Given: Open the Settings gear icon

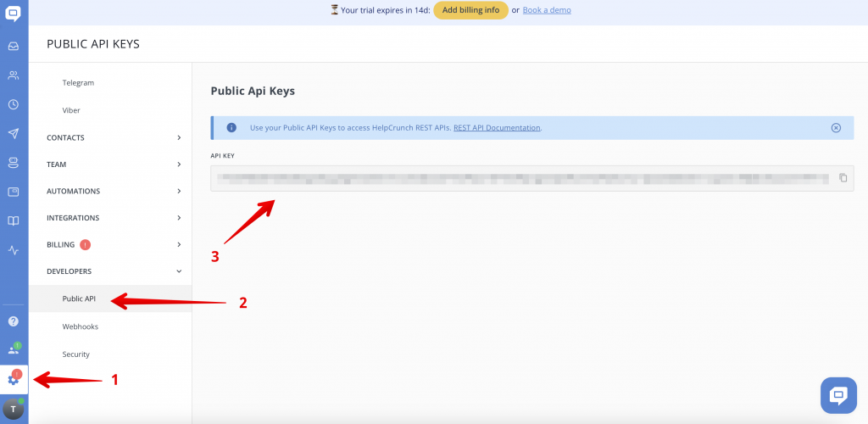Looking at the screenshot, I should (14, 379).
